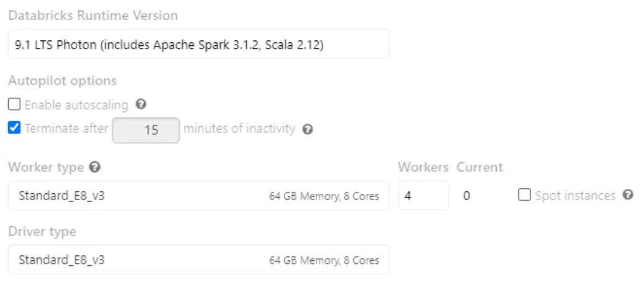
Task: Open the Driver type dropdown
Action: tap(199, 259)
